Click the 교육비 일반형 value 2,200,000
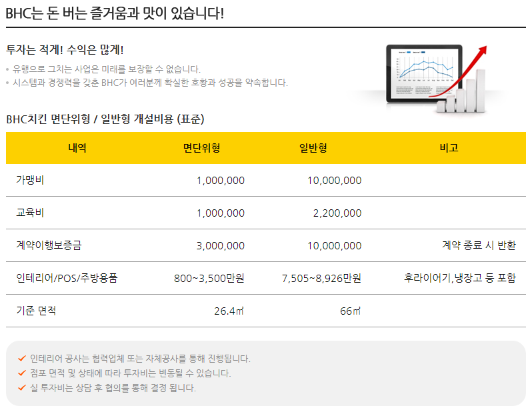Image resolution: width=532 pixels, height=412 pixels. tap(337, 213)
